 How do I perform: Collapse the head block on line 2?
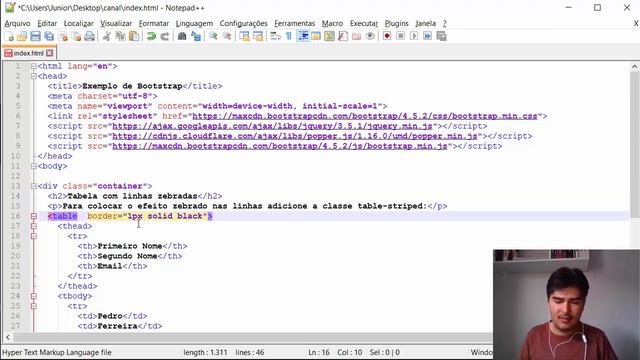pos(34,76)
